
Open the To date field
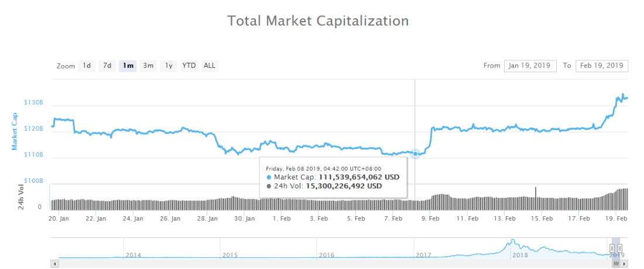pos(602,66)
